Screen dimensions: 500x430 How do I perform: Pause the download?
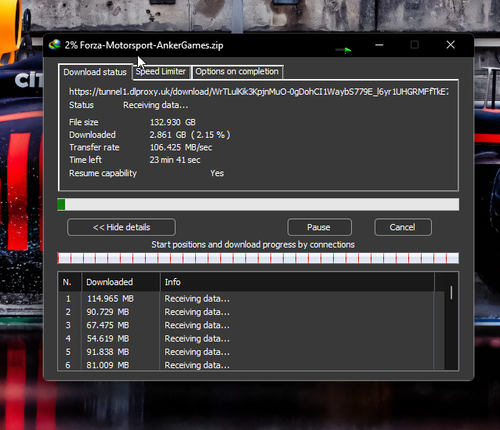pos(319,227)
